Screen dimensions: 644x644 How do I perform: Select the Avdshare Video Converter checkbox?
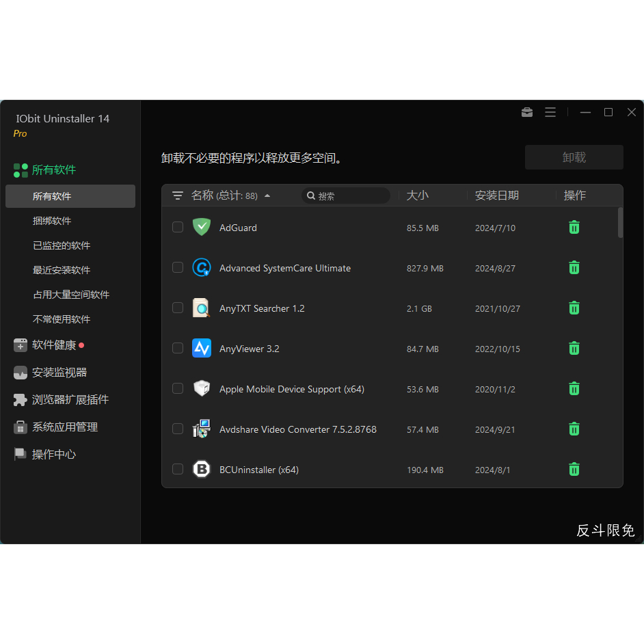coord(178,429)
